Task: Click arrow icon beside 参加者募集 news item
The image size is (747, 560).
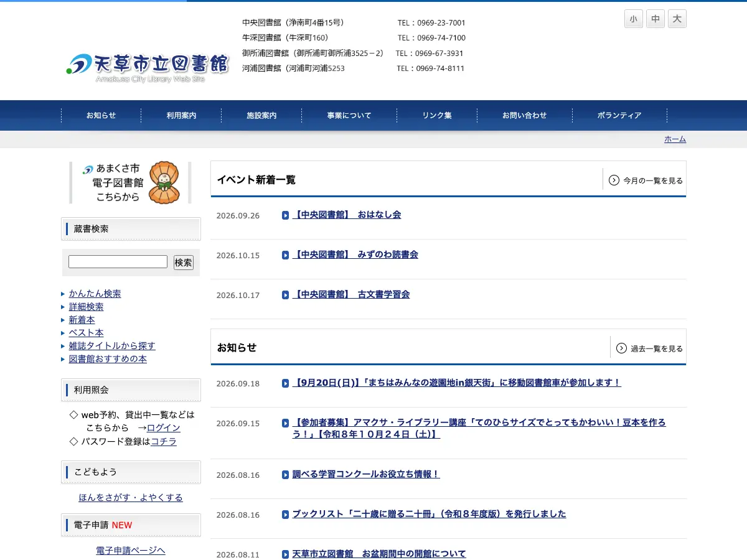Action: [286, 423]
